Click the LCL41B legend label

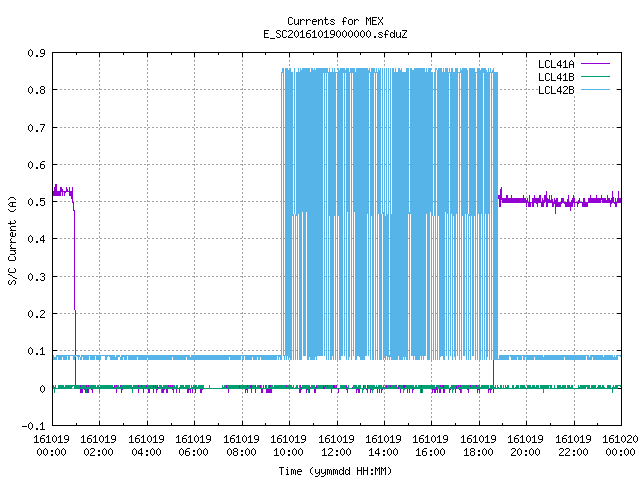(556, 77)
